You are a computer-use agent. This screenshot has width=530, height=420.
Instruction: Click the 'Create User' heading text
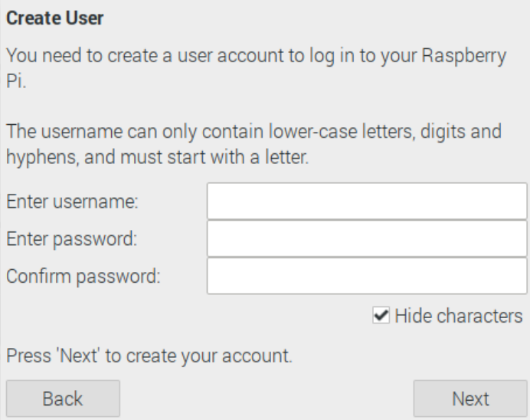(54, 18)
